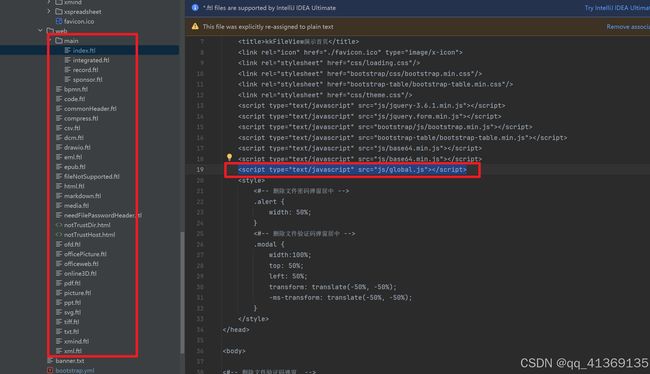Click the info icon in the blue banner

pyautogui.click(x=195, y=7)
